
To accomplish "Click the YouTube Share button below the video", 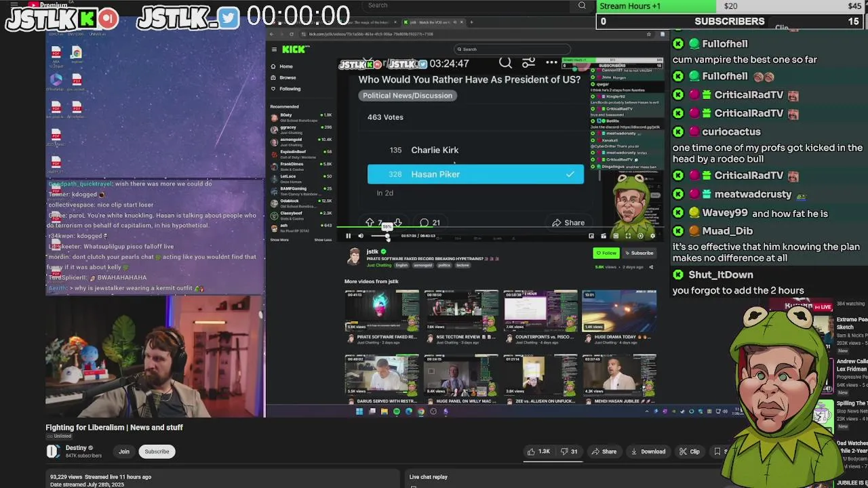I will pyautogui.click(x=604, y=451).
